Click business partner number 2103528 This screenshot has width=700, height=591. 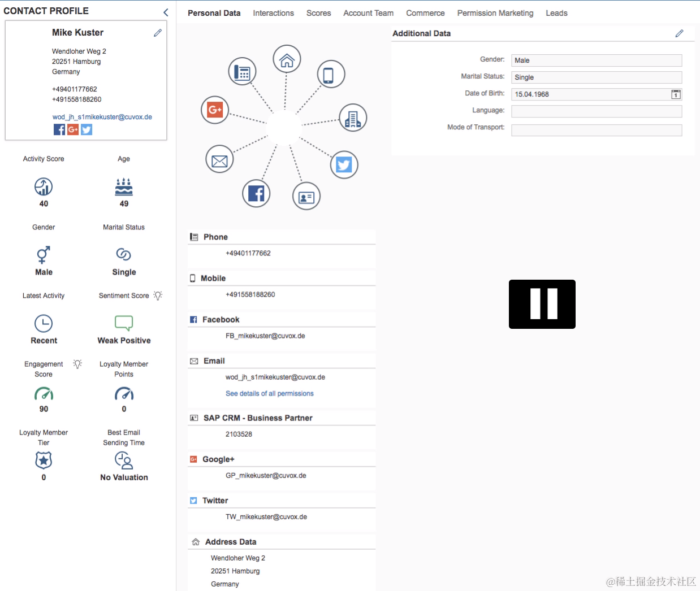pos(239,434)
